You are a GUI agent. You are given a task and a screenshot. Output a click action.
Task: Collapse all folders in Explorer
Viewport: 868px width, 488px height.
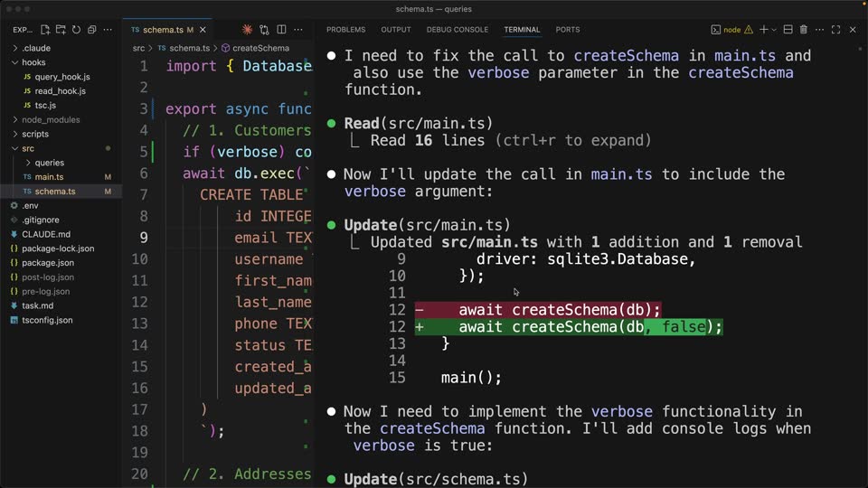click(92, 29)
